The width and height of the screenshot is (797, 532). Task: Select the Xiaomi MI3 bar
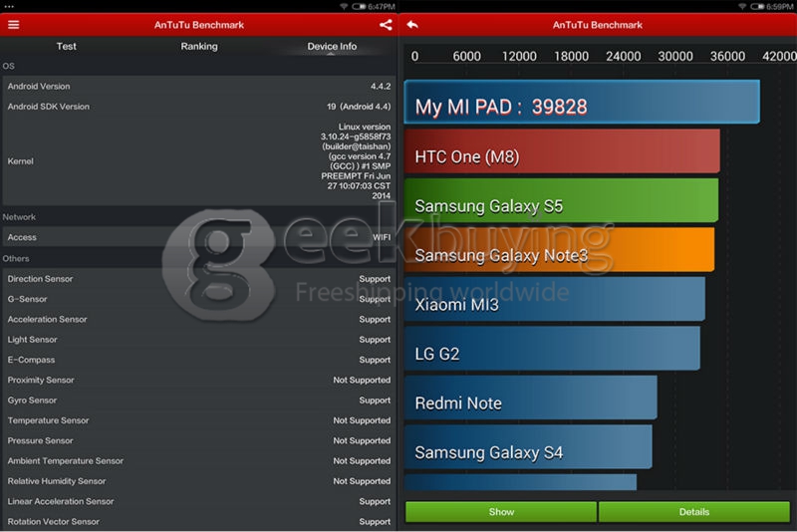tap(555, 299)
